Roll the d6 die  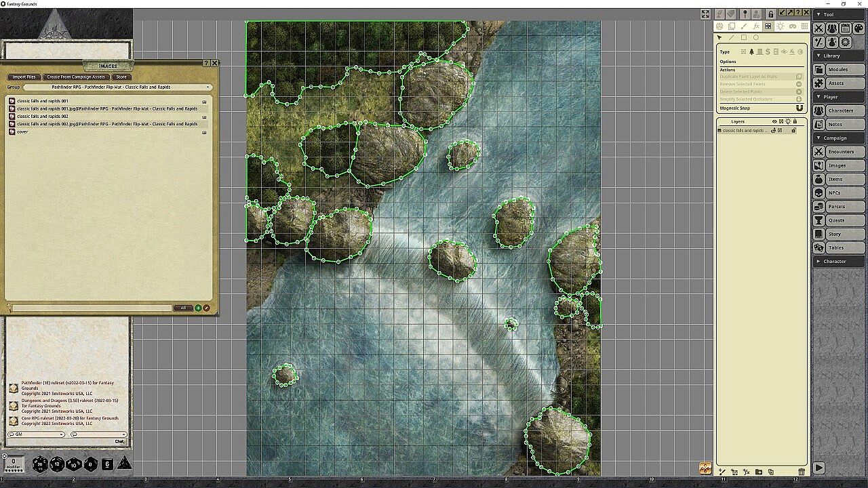tap(107, 464)
